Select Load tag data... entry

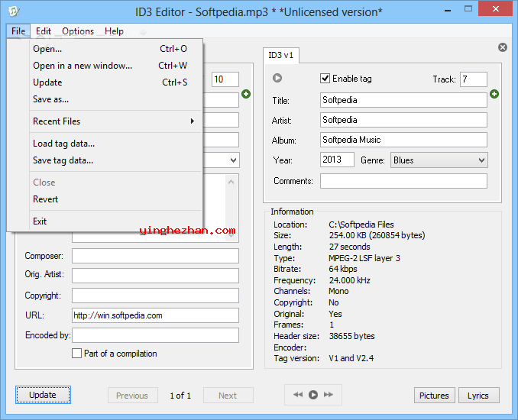tap(114, 144)
